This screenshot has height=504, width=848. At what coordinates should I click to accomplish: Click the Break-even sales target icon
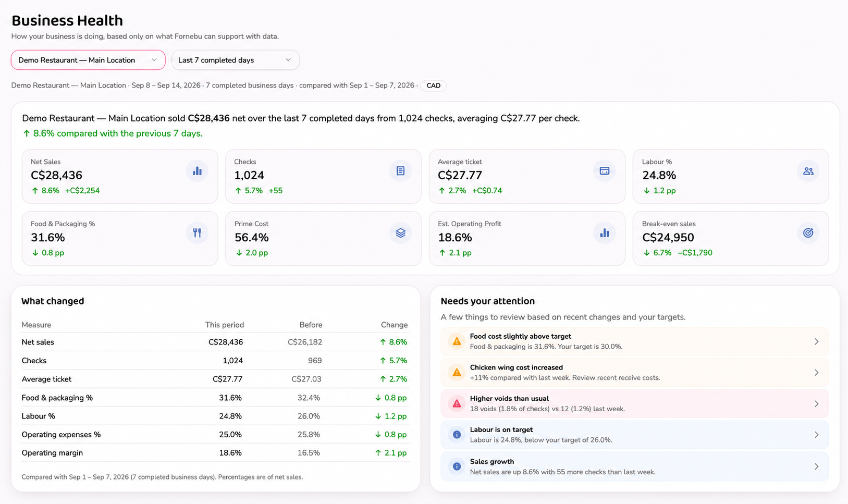click(x=808, y=233)
